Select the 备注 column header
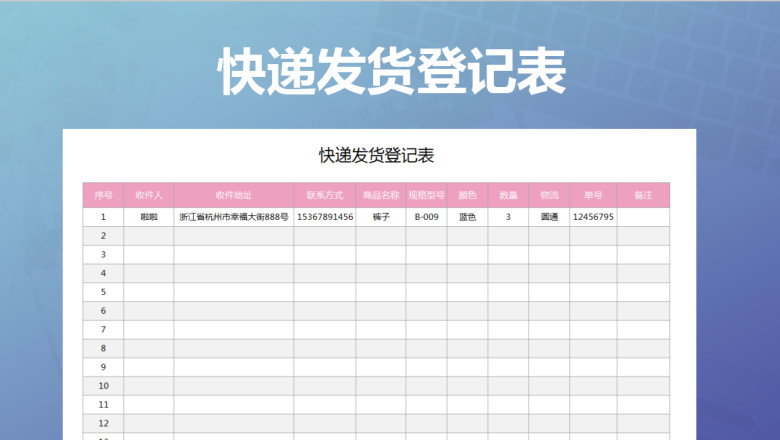Viewport: 780px width, 440px height. point(643,195)
